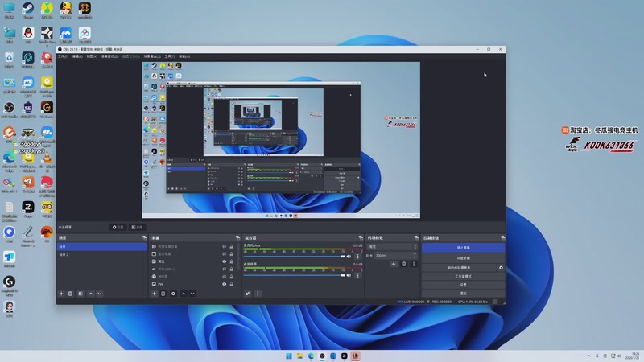Open the Mic/Aux three-dot options menu
644x362 pixels.
point(358,257)
